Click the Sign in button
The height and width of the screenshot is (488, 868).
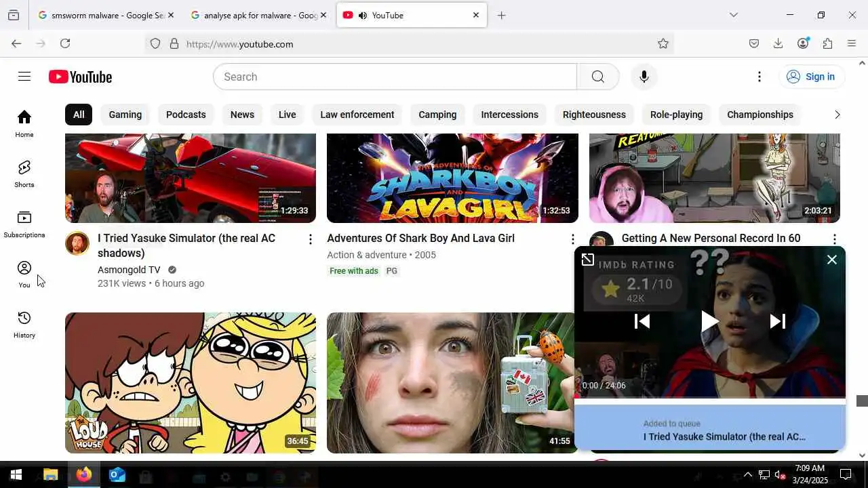click(811, 77)
